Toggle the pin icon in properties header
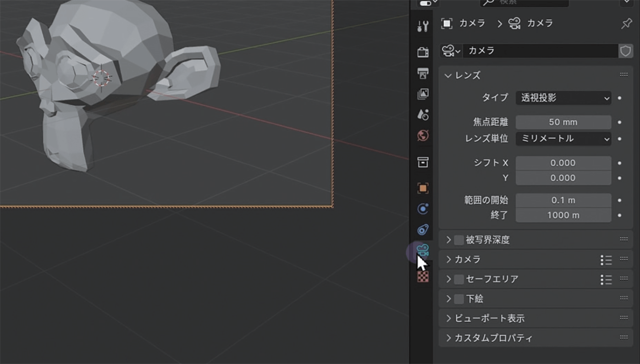This screenshot has width=640, height=364. pos(626,23)
